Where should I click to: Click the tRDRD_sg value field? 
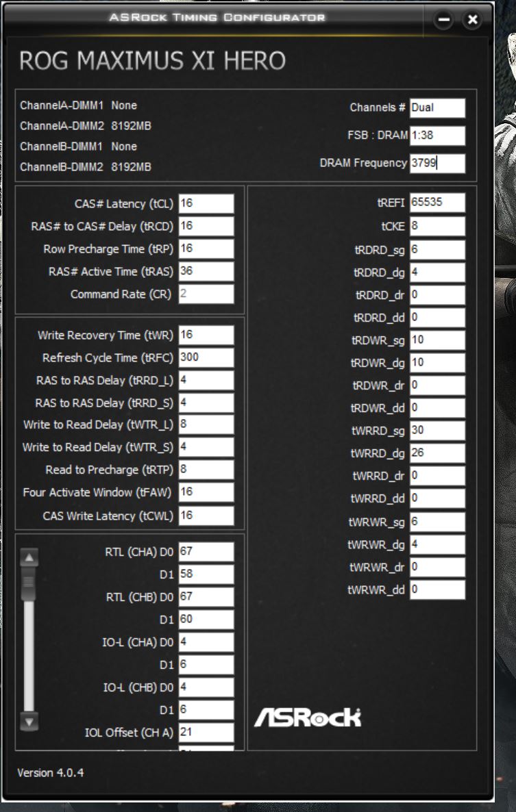pyautogui.click(x=437, y=250)
